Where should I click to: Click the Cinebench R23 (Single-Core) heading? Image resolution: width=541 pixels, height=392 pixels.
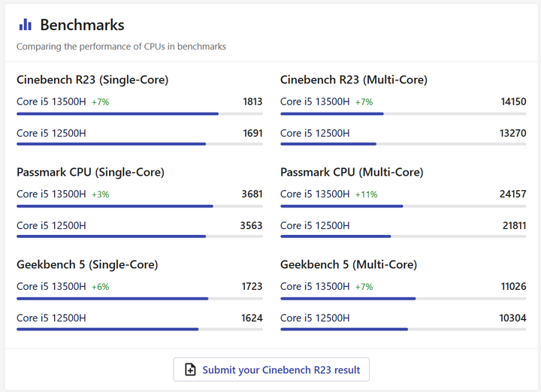92,80
